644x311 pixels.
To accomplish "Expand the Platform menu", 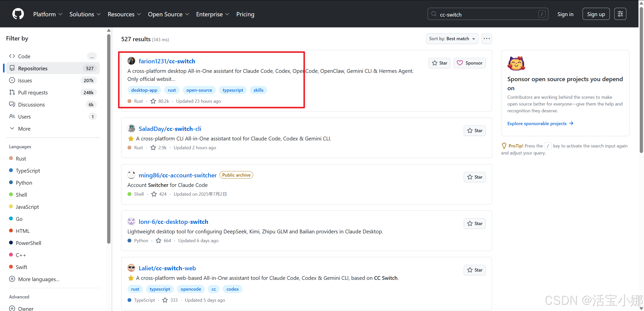I will [48, 14].
